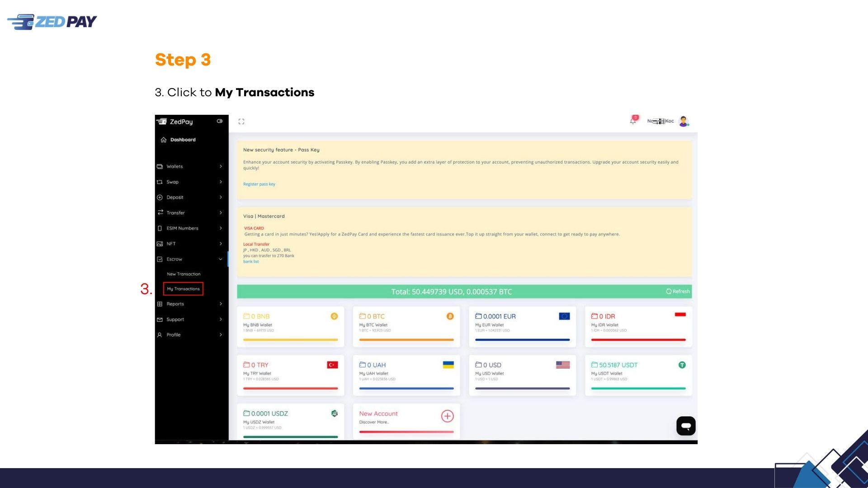Screen dimensions: 868x488
Task: Open the BNB wallet card
Action: point(290,327)
